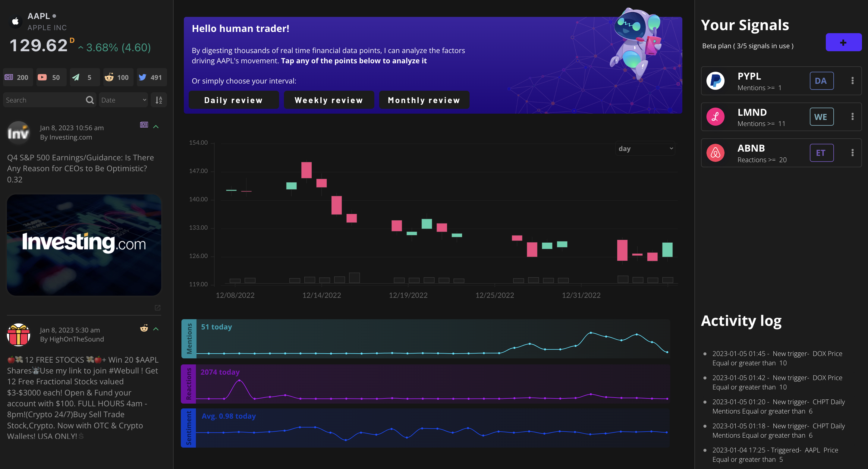The height and width of the screenshot is (469, 868).
Task: Open Investing.com article in external link
Action: click(x=157, y=308)
